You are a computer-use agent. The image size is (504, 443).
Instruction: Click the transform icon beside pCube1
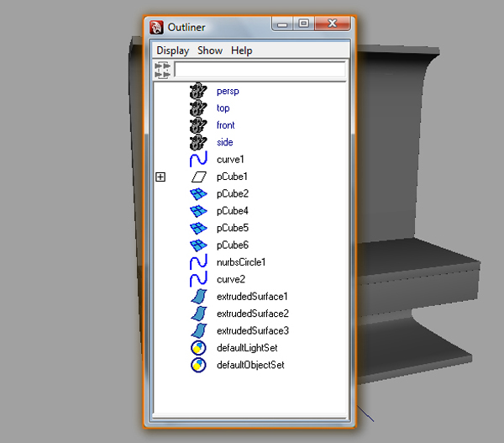199,177
